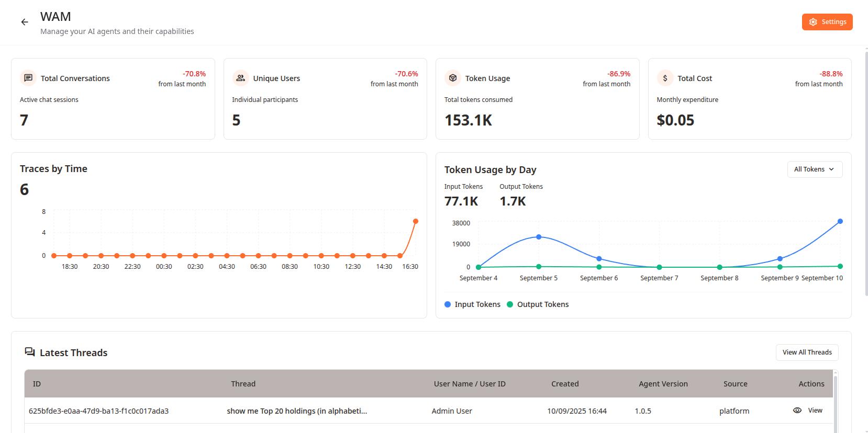This screenshot has width=868, height=433.
Task: Click the $0.05 total cost value
Action: 675,120
